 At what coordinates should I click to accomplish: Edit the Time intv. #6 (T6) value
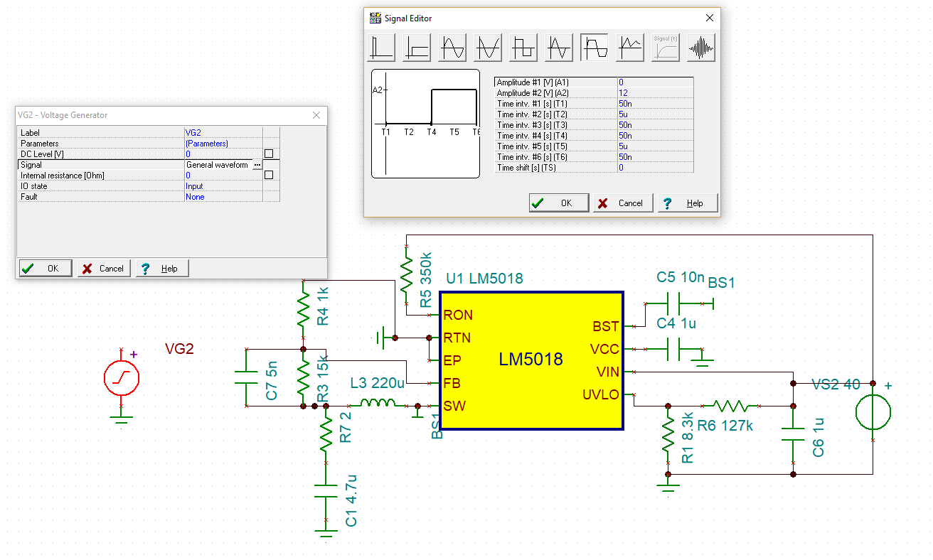click(x=655, y=157)
